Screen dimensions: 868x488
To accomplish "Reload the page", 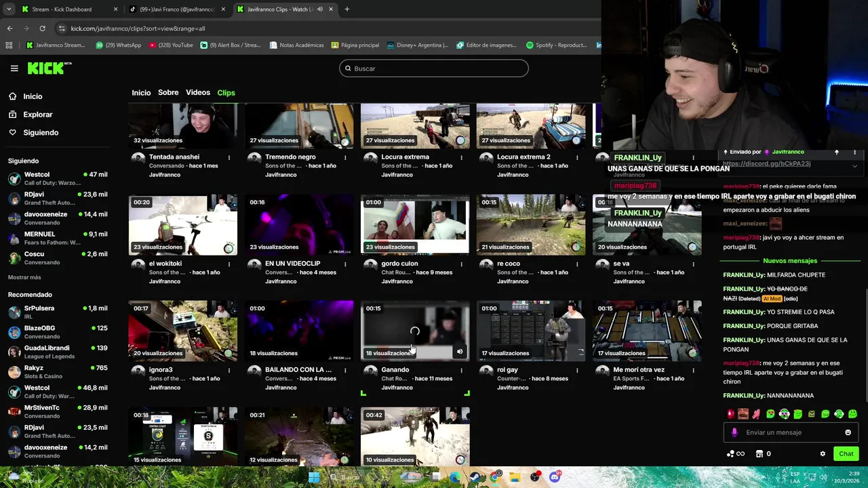I will [x=42, y=28].
